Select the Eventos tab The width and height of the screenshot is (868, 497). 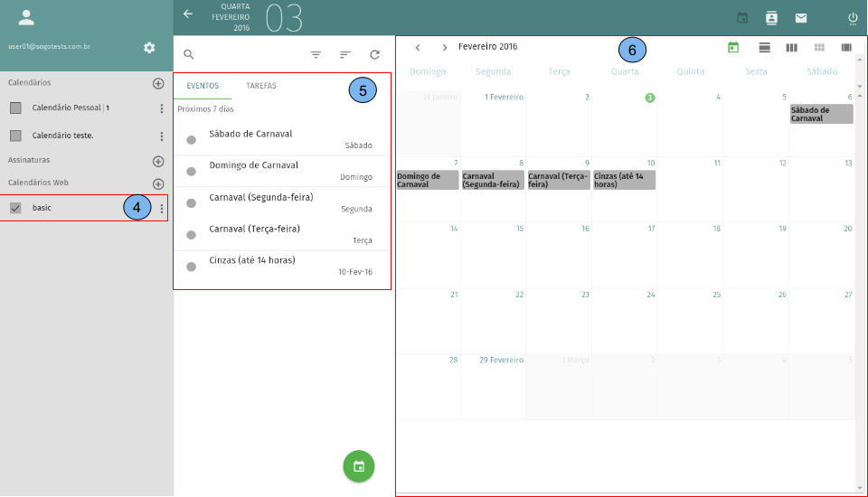point(203,86)
